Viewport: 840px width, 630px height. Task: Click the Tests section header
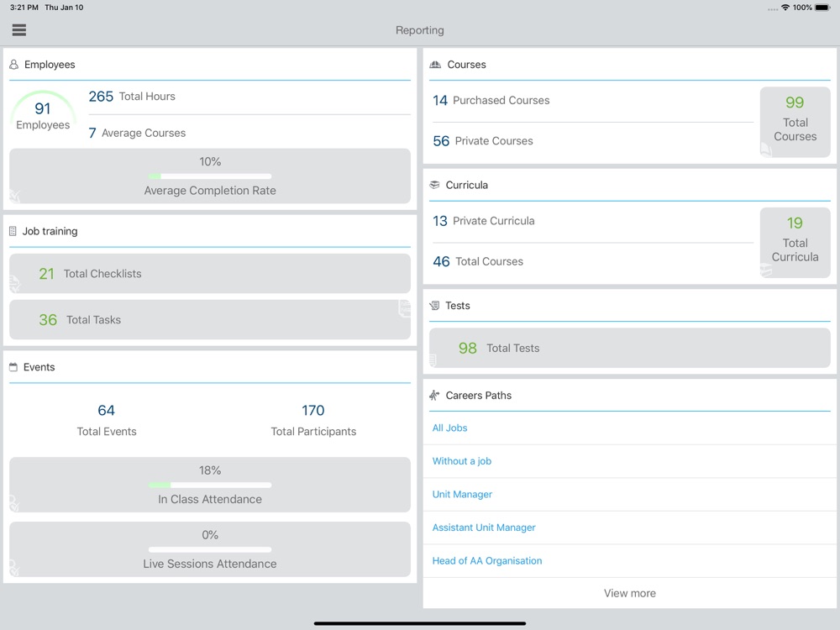pyautogui.click(x=458, y=306)
